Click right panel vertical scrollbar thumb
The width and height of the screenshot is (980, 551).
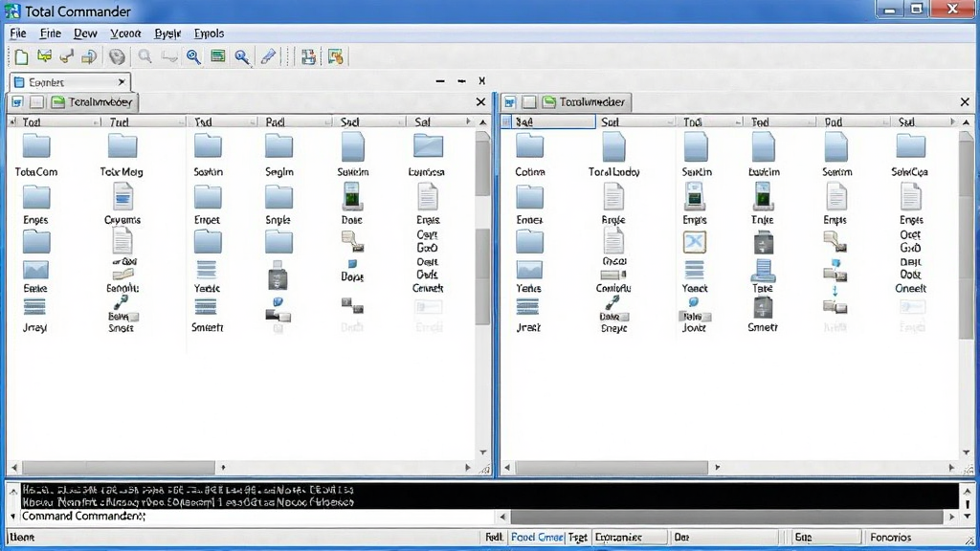point(966,237)
